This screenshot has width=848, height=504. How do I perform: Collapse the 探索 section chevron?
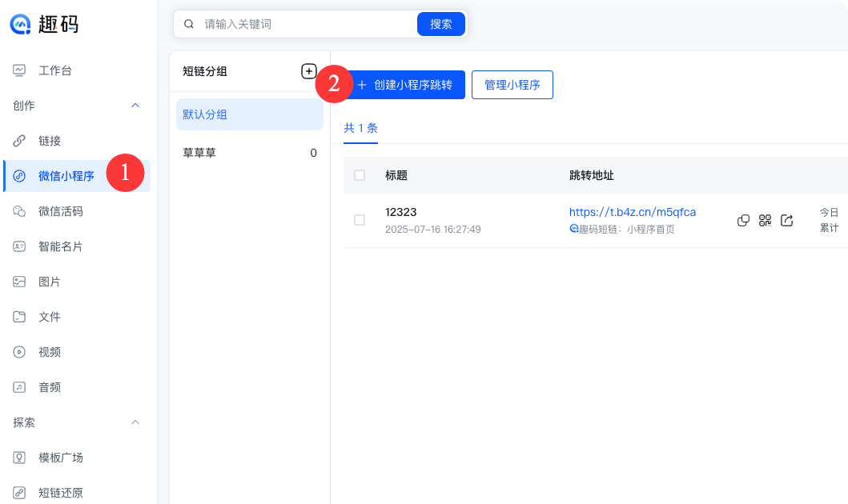(135, 422)
